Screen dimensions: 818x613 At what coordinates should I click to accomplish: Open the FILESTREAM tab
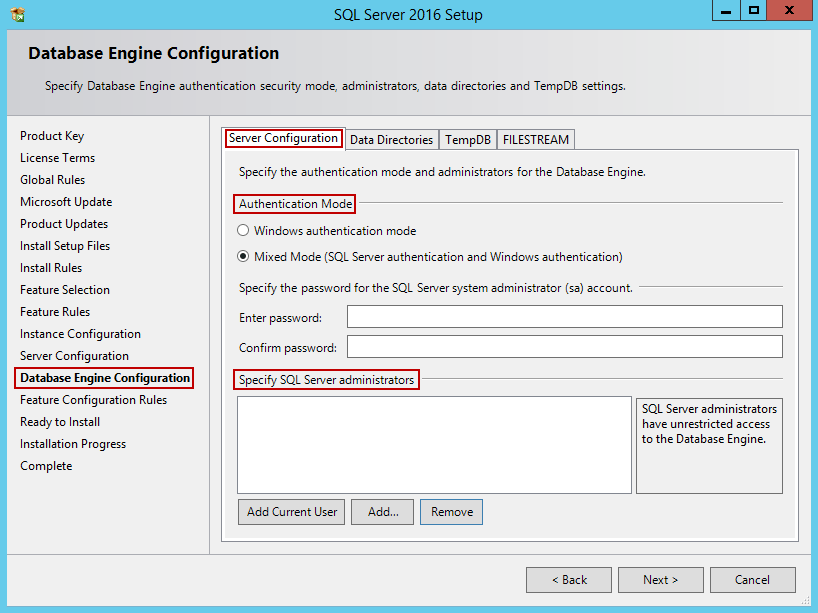click(536, 140)
